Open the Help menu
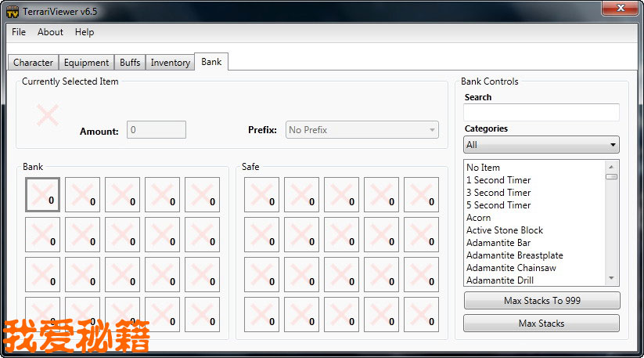Viewport: 644px width, 358px height. (85, 32)
